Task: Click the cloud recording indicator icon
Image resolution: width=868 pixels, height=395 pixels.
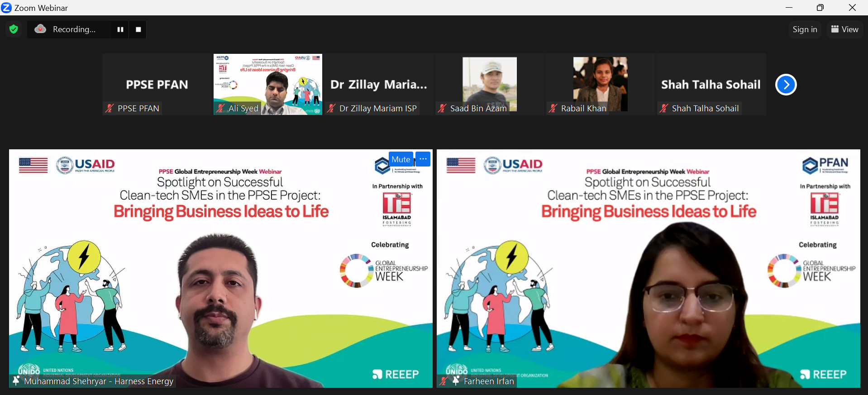Action: click(40, 29)
